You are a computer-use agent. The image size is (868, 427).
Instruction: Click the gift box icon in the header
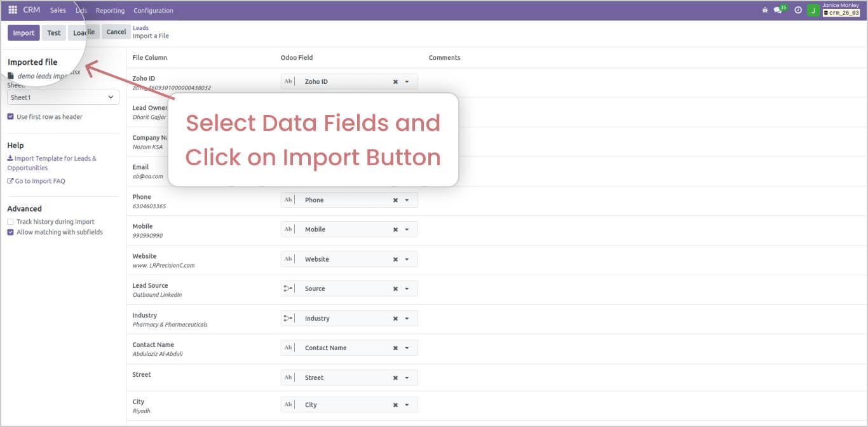[x=764, y=10]
